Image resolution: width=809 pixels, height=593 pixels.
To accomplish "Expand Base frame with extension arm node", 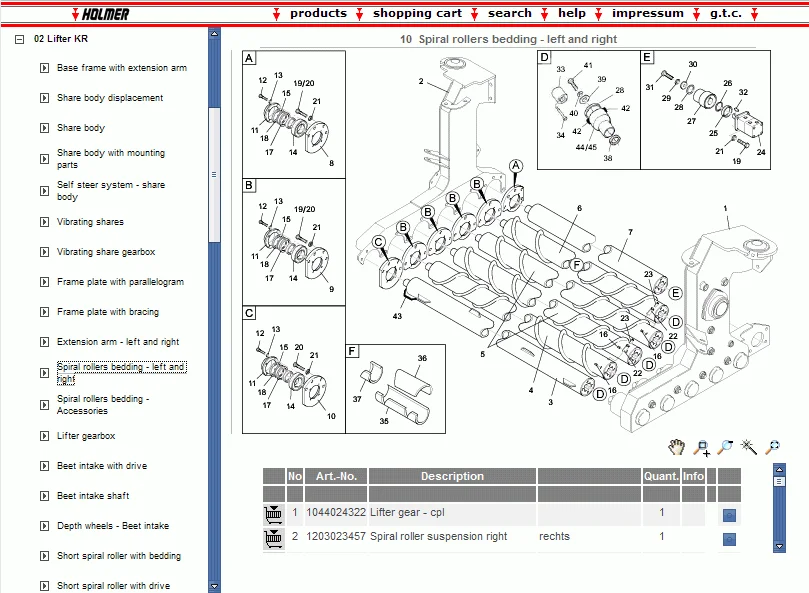I will pyautogui.click(x=45, y=68).
